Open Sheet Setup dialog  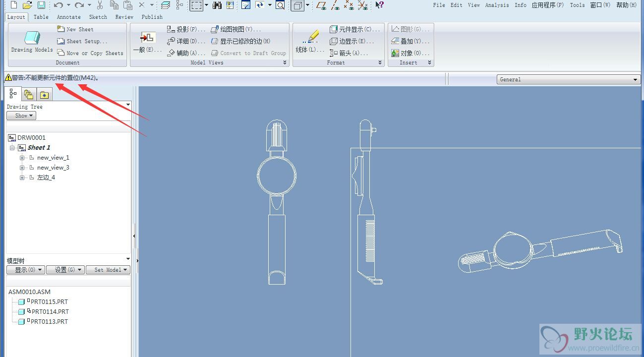pos(82,41)
